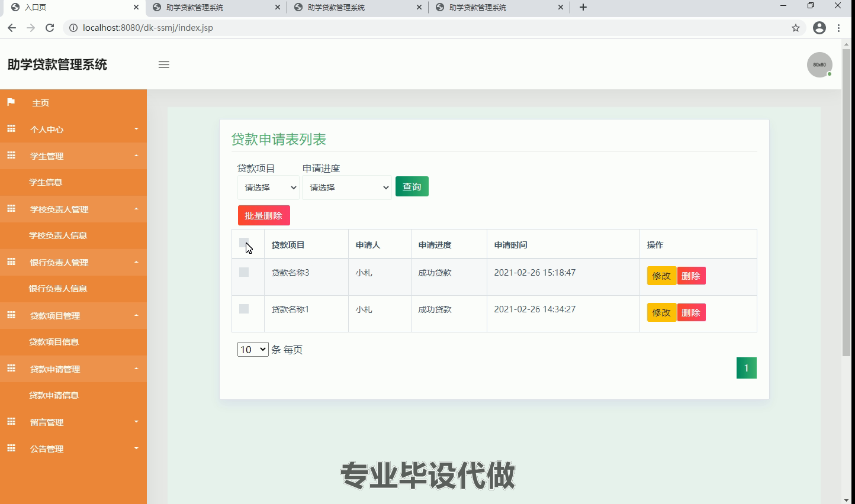
Task: Open 贷款申请信息 in the sidebar
Action: coord(73,395)
